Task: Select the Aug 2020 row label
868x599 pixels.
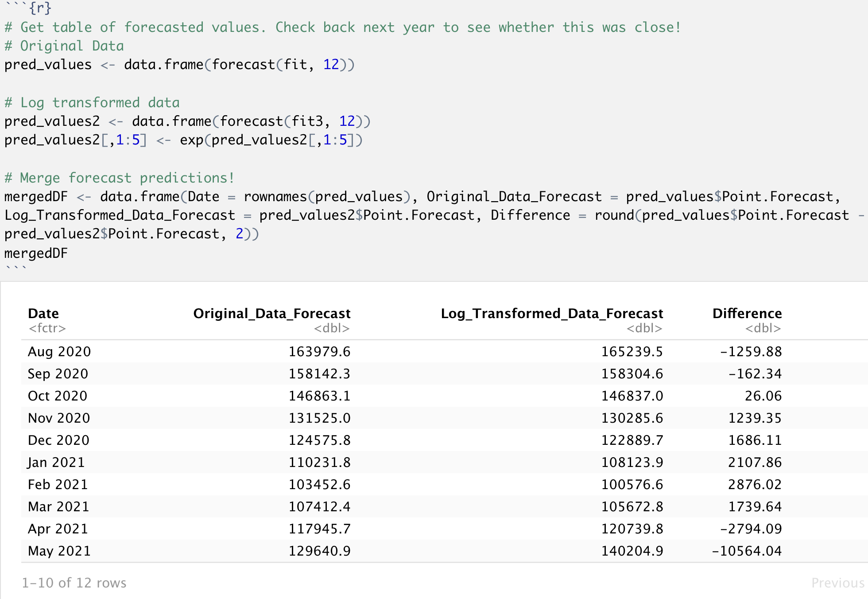Action: click(59, 351)
